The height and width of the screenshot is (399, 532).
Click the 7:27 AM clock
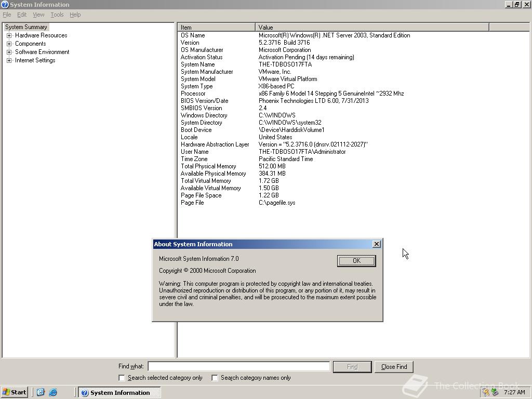tap(514, 393)
